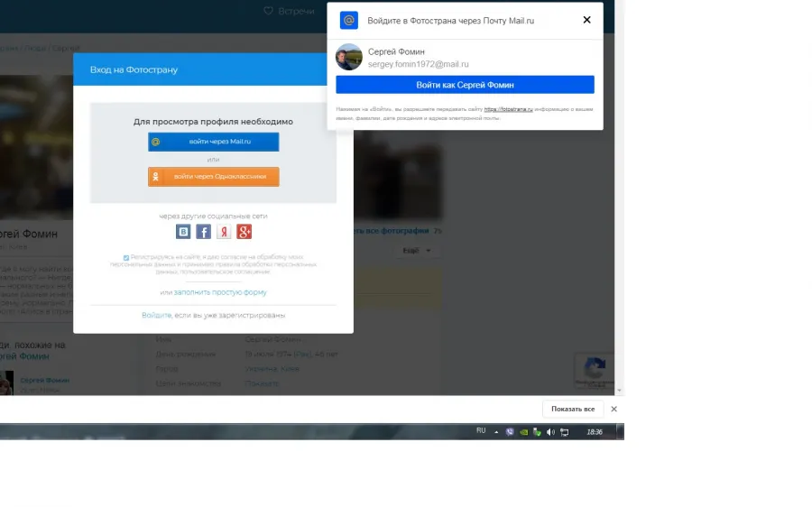Click Safely Remove Hardware tray icon

(537, 432)
